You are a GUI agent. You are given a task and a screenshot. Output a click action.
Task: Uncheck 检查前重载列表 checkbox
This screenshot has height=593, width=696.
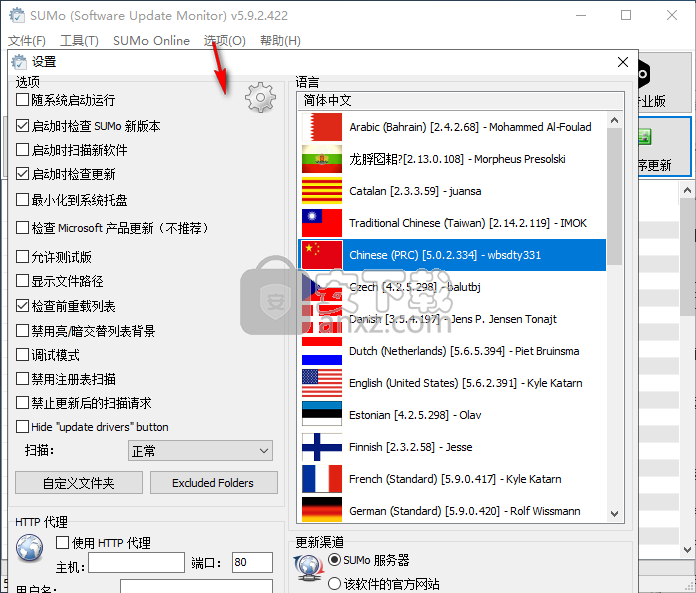tap(22, 306)
